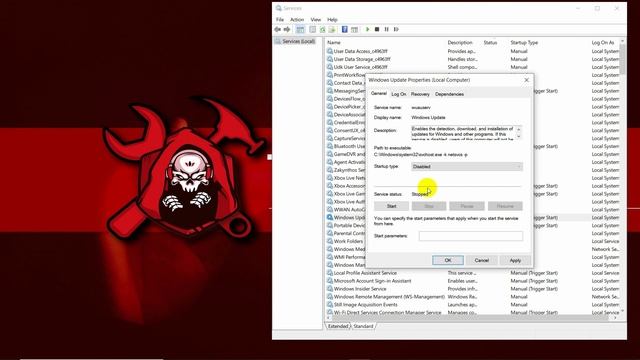This screenshot has height=360, width=640.
Task: Select Microsoft Account Sign-in Assistant service name
Action: pos(372,281)
